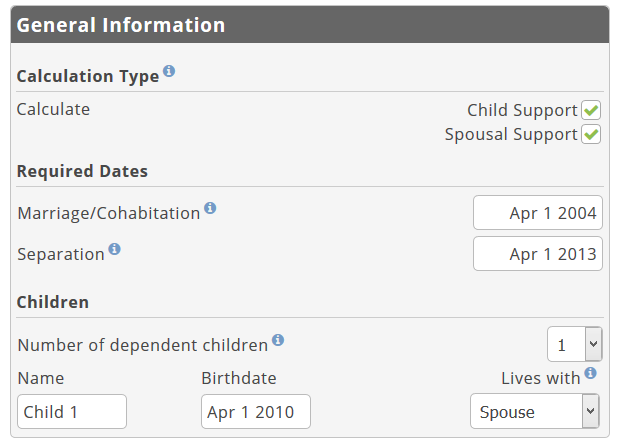Click info icon for Number of dependent children
The width and height of the screenshot is (617, 446).
(x=278, y=340)
